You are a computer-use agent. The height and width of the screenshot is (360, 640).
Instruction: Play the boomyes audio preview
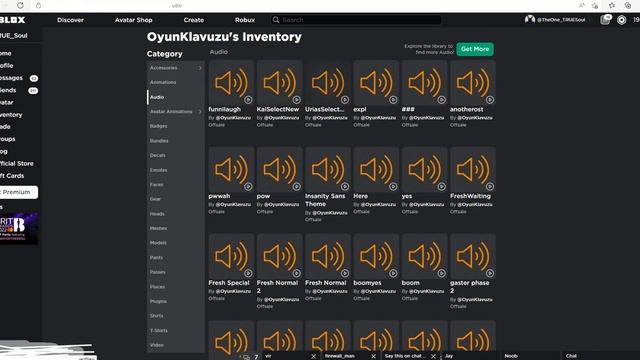click(x=393, y=273)
